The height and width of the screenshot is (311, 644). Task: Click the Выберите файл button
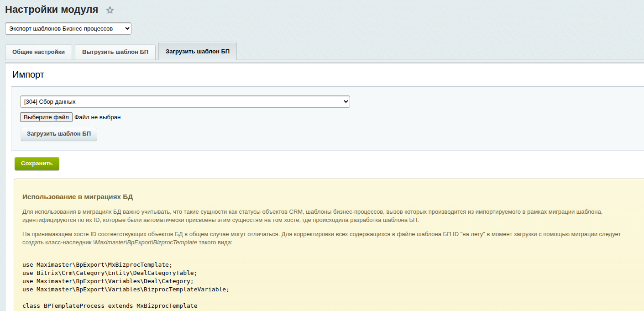click(x=46, y=117)
